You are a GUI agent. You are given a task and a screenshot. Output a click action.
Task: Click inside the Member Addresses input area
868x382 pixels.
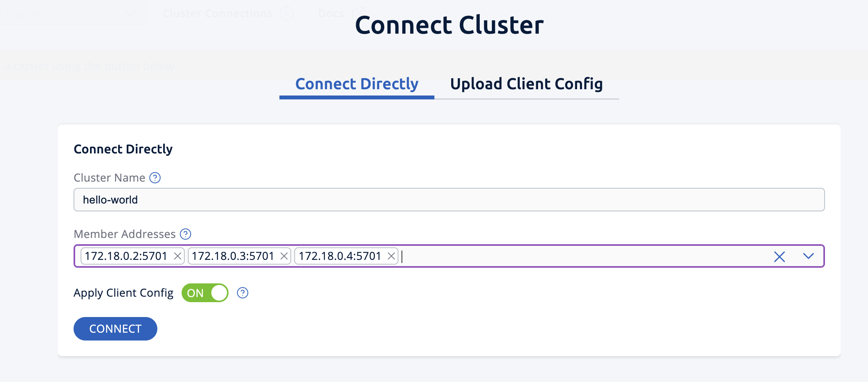[x=548, y=257]
